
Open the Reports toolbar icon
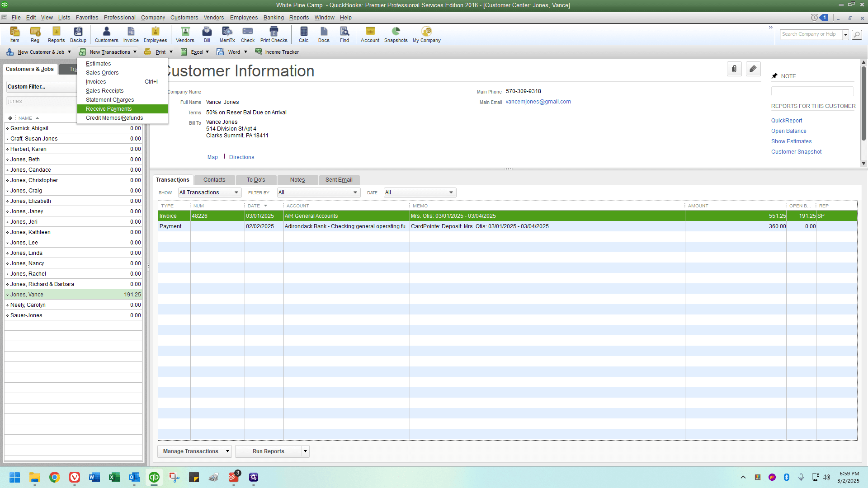point(57,34)
